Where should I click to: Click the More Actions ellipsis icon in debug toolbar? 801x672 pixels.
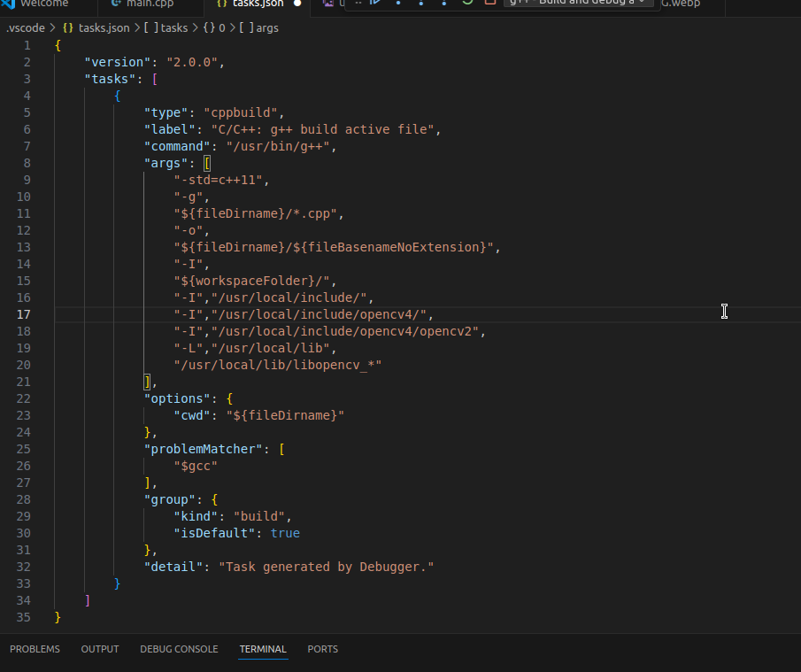tap(358, 4)
